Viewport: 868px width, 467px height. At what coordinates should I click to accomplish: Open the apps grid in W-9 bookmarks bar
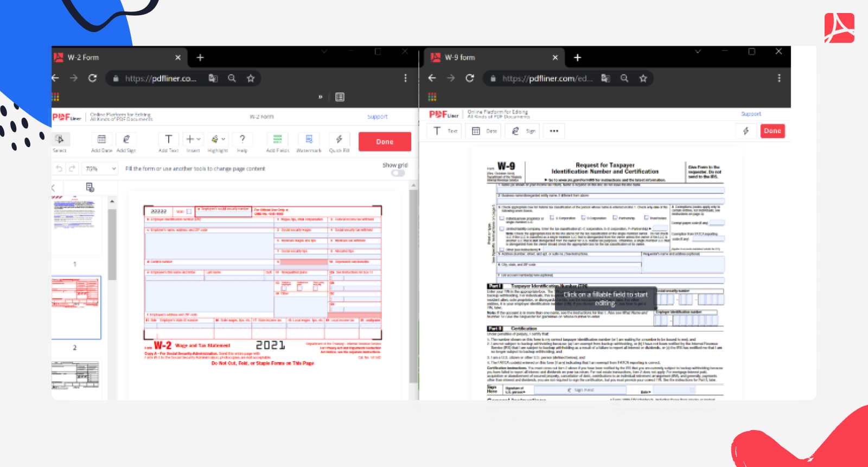432,97
